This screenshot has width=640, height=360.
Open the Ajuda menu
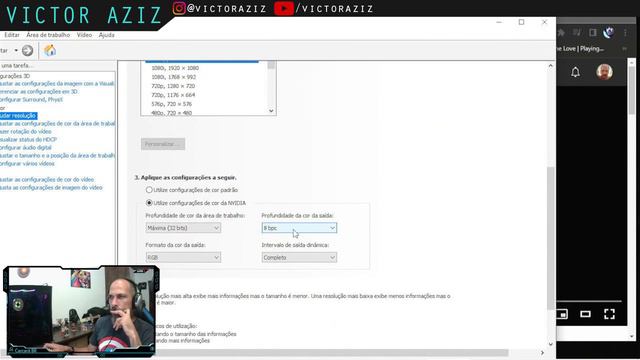pyautogui.click(x=107, y=35)
